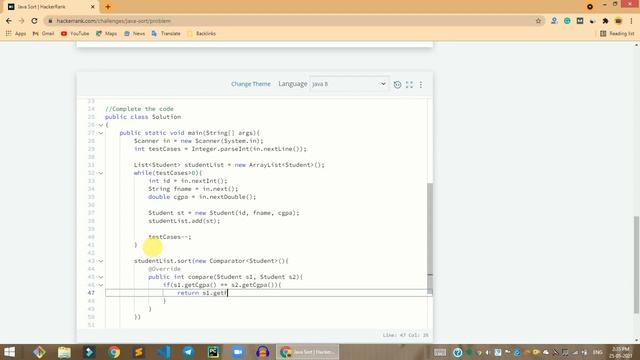This screenshot has width=640, height=360.
Task: Enter fullscreen editor mode
Action: [409, 84]
